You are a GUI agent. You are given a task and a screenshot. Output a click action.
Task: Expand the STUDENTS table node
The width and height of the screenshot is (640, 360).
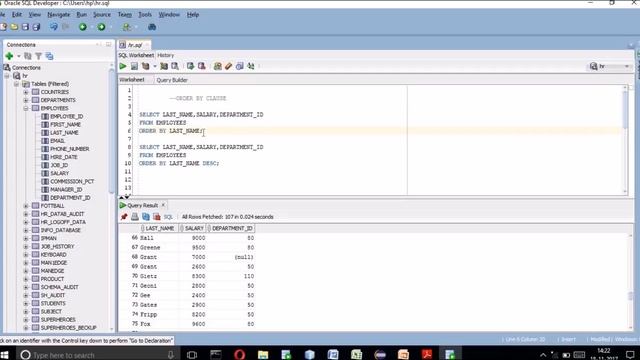tap(26, 303)
